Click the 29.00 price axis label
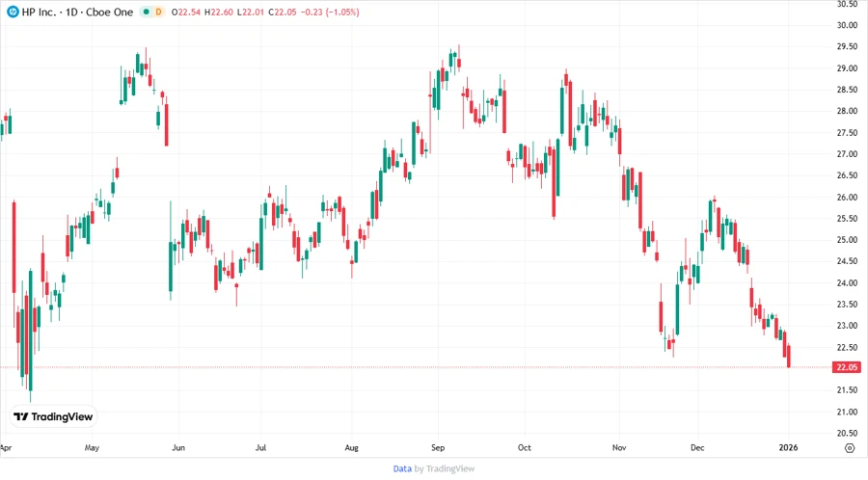Viewport: 868px width, 480px height. (847, 68)
